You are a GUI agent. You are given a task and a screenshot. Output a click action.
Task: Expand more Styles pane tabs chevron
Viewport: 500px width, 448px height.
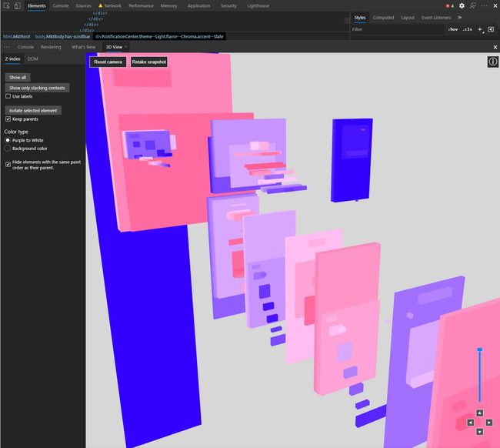tap(459, 18)
